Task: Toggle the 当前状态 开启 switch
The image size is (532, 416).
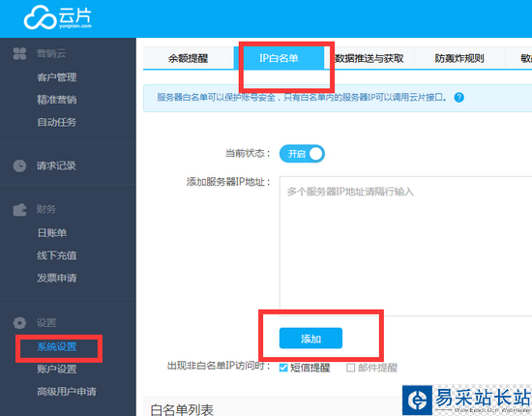Action: coord(302,154)
